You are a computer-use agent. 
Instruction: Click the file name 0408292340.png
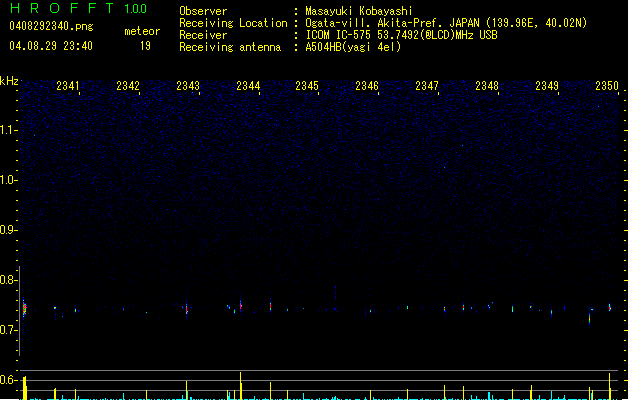(51, 26)
